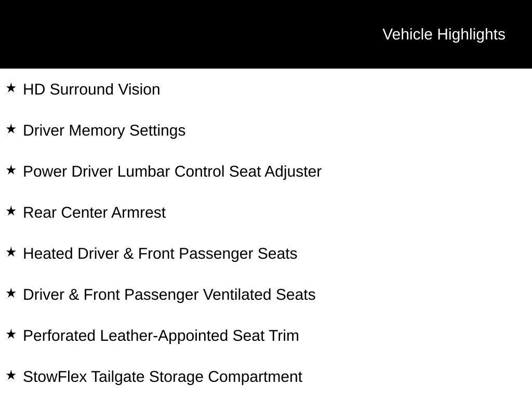Viewport: 532px width, 399px height.
Task: Click the ampersand in the Ventilated Seats line
Action: tap(74, 295)
